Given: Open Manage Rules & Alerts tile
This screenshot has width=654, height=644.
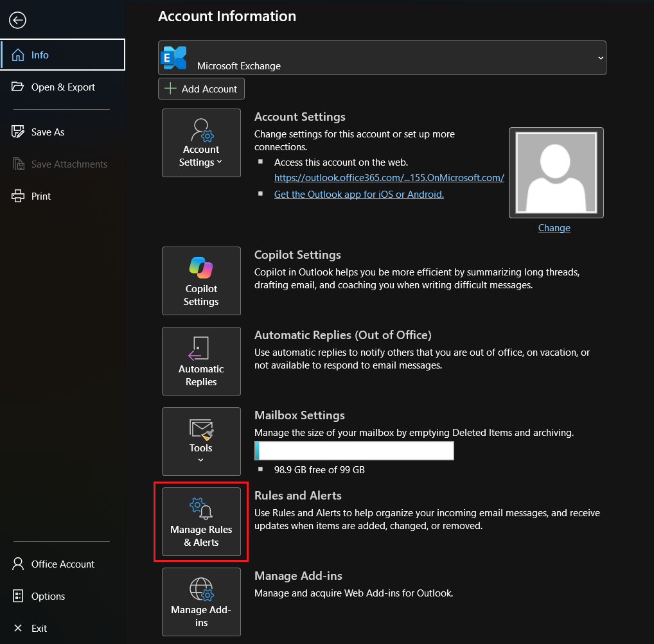Looking at the screenshot, I should tap(201, 521).
